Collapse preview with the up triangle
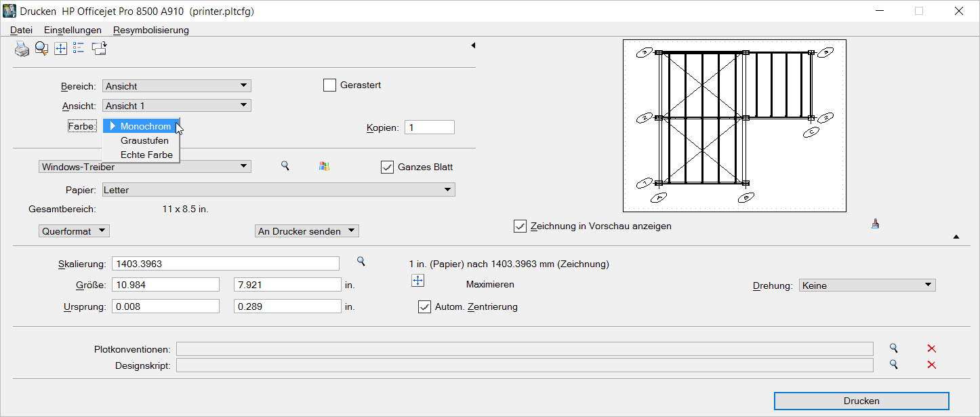 click(x=956, y=237)
